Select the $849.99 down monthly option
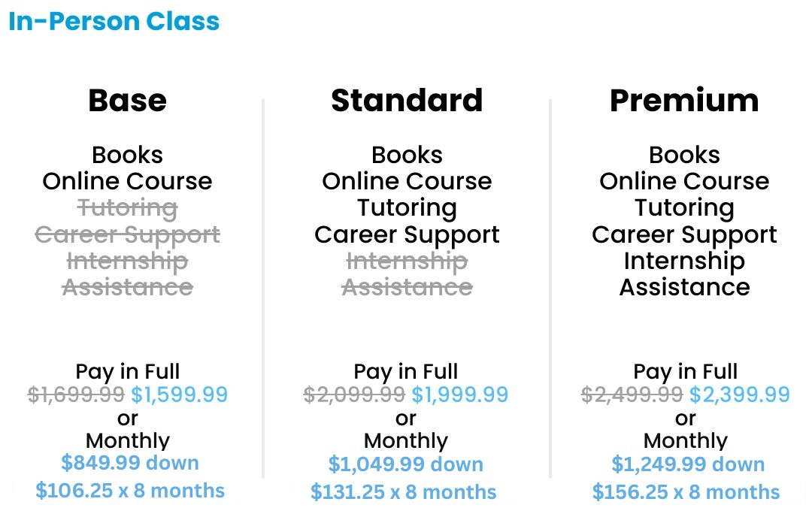812x526 pixels. pyautogui.click(x=130, y=463)
